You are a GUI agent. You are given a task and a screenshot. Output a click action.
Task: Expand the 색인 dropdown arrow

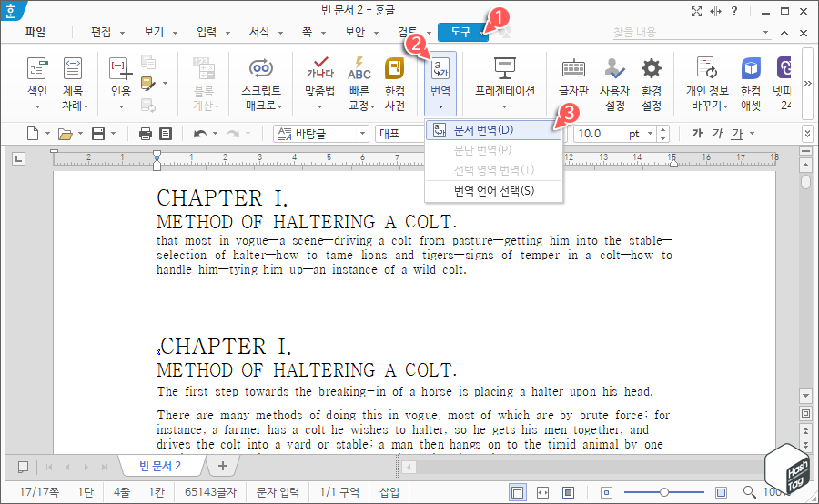(x=37, y=107)
